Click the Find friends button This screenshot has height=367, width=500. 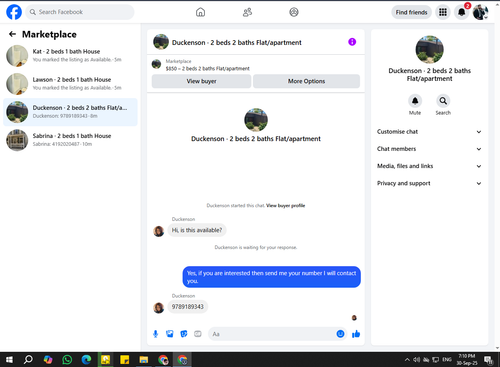coord(411,12)
